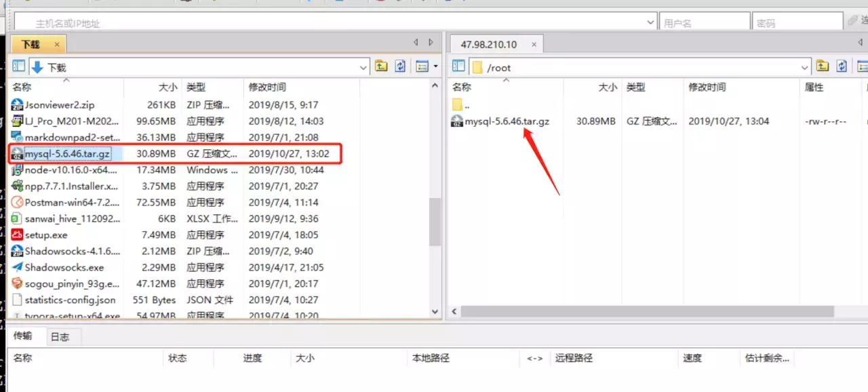The height and width of the screenshot is (392, 868).
Task: Click the forward navigation arrow above the local pane
Action: (430, 41)
